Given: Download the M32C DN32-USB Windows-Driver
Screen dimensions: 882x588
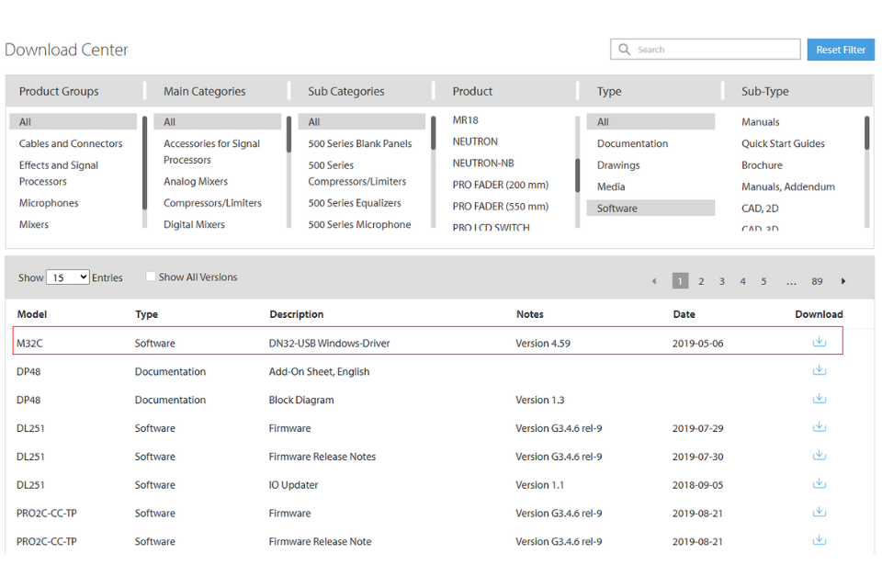Looking at the screenshot, I should [819, 343].
